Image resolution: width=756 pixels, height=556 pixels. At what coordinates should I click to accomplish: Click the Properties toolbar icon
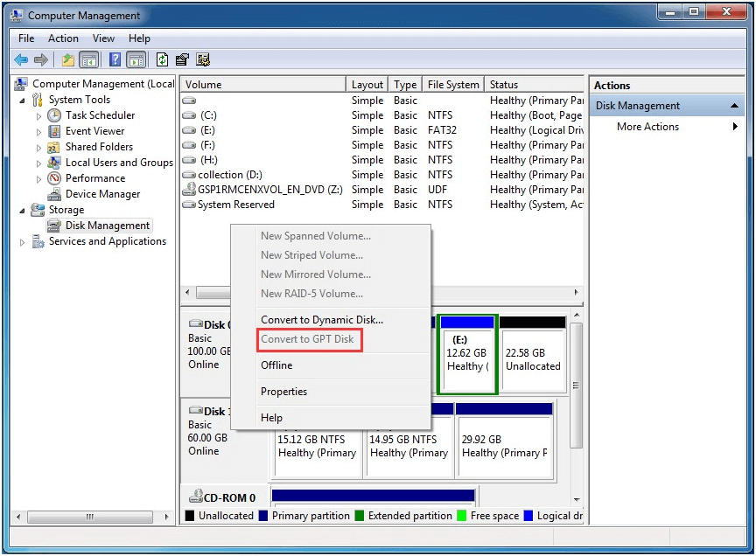[182, 59]
